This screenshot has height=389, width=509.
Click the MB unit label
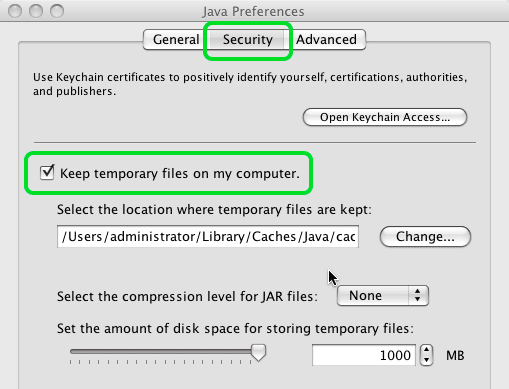tap(455, 356)
